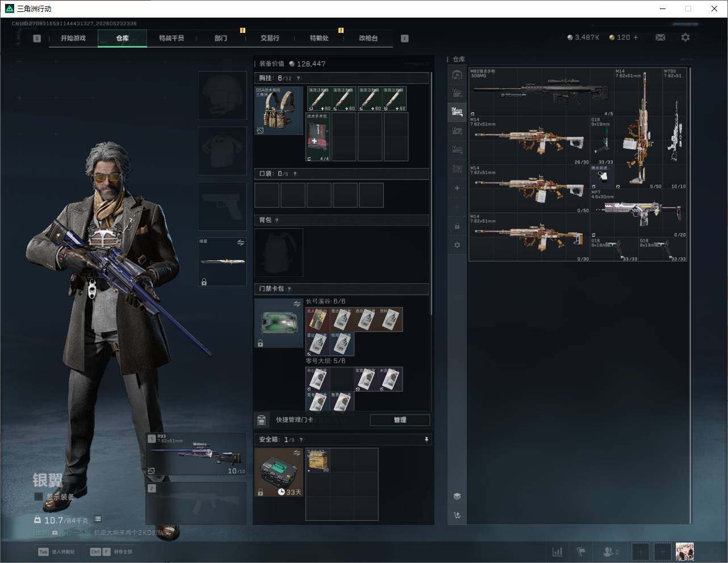Select the ammo box in safe box

[318, 460]
